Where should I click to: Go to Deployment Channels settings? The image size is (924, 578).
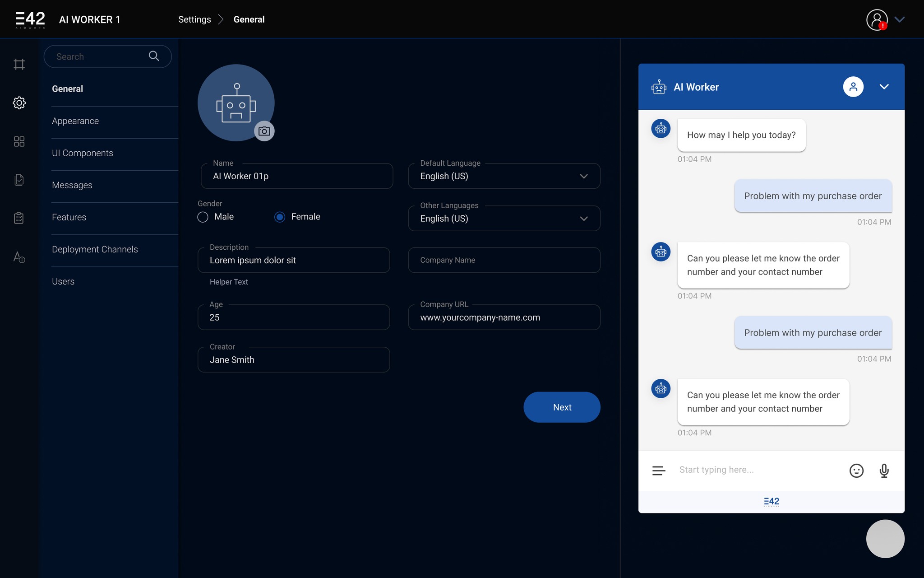(x=95, y=249)
